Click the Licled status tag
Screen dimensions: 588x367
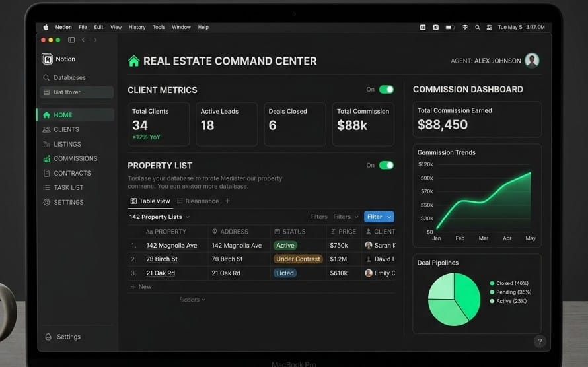click(x=285, y=273)
